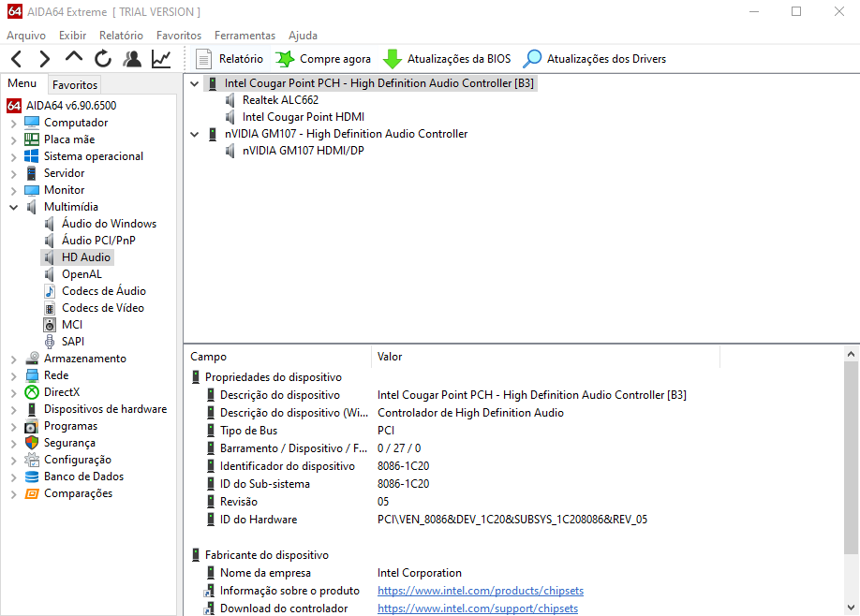Select the Comparações orange icon
Screen dimensions: 860x616
click(32, 493)
